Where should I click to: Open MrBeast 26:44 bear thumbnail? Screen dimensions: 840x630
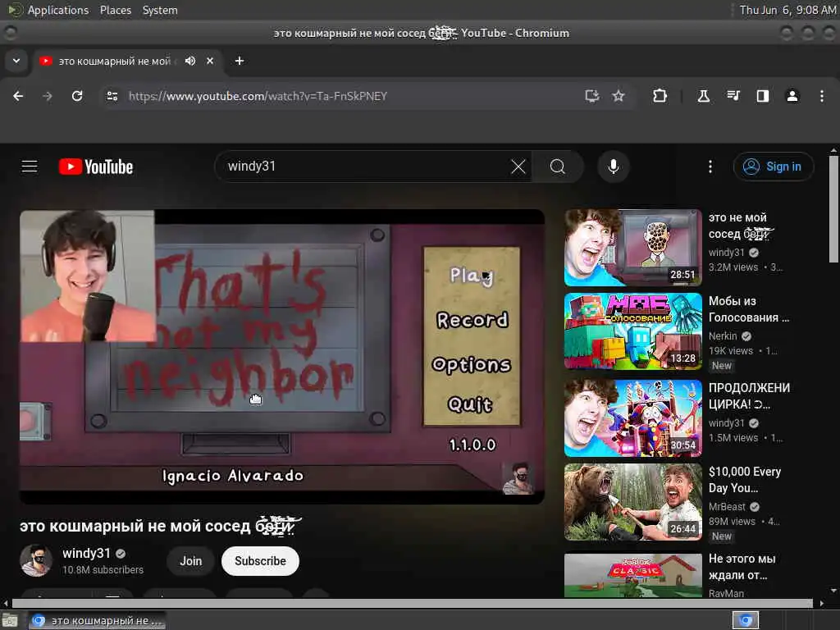pyautogui.click(x=632, y=502)
